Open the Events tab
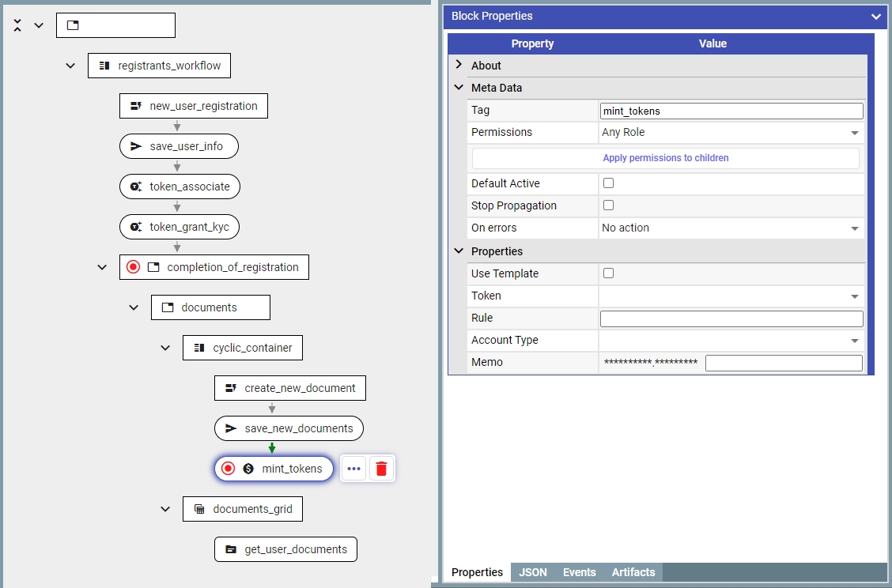The image size is (892, 588). [x=579, y=572]
